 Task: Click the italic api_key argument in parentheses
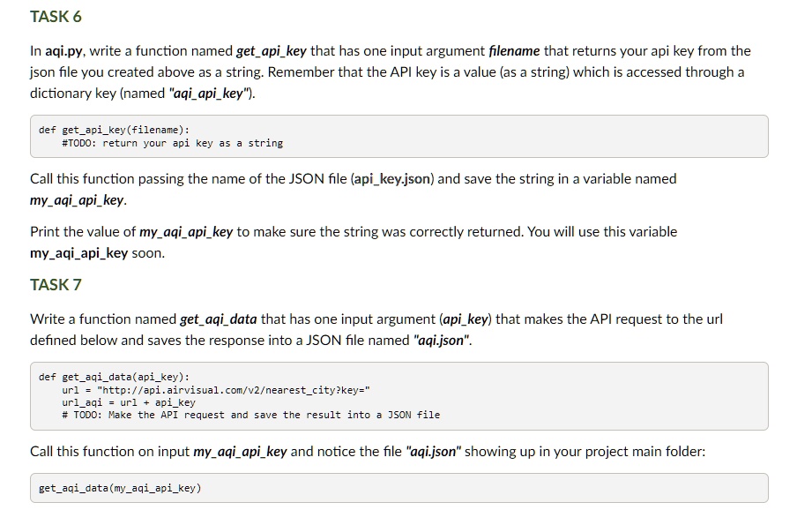coord(465,319)
